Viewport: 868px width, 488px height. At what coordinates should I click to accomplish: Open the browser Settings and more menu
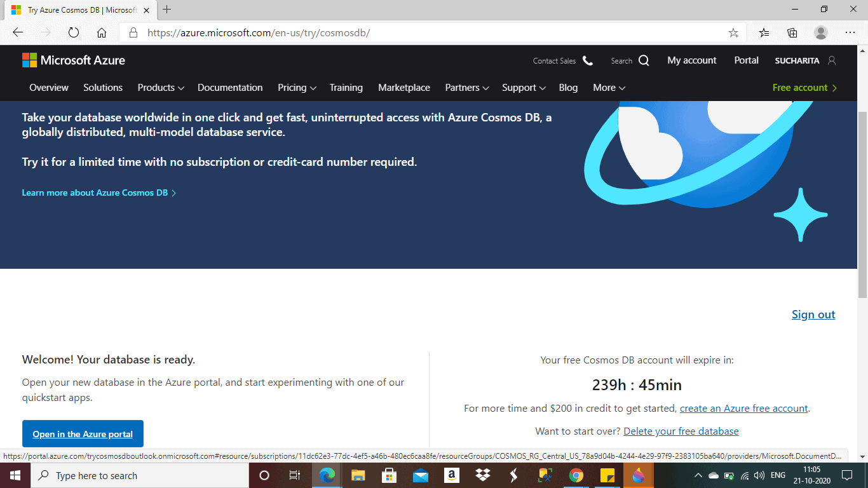(850, 32)
